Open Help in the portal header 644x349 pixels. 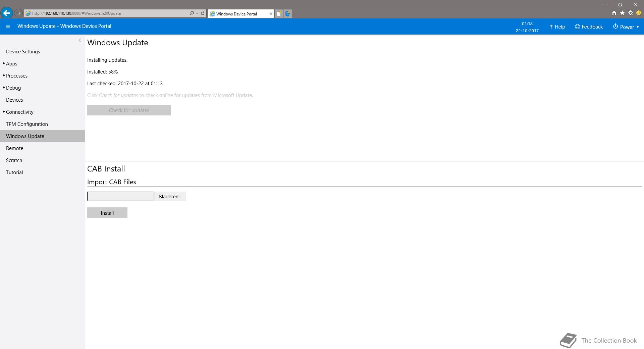pos(557,27)
